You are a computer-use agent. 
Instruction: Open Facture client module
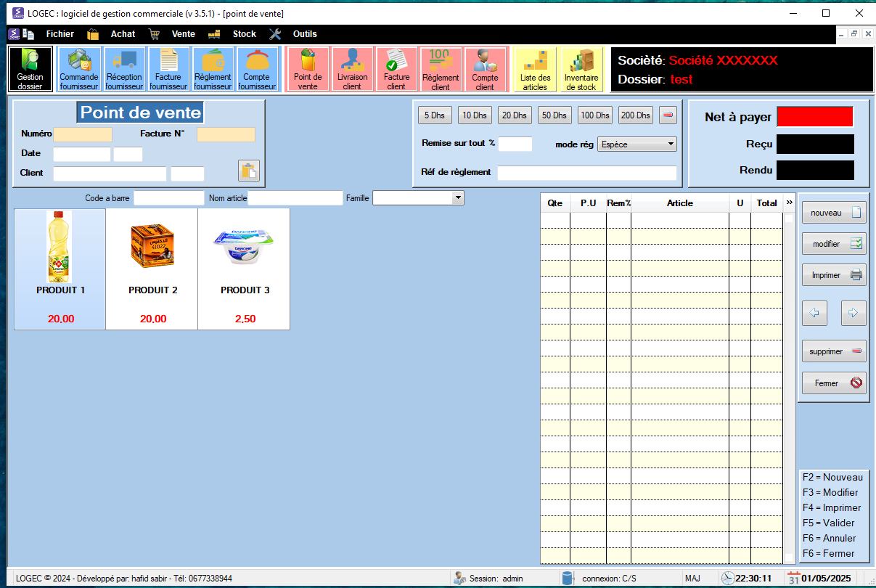click(396, 70)
